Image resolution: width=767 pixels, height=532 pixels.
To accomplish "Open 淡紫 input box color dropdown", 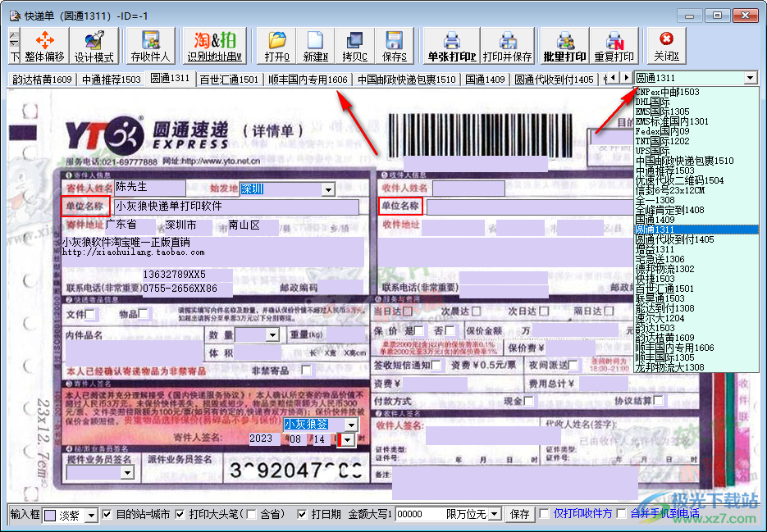I will pyautogui.click(x=92, y=515).
